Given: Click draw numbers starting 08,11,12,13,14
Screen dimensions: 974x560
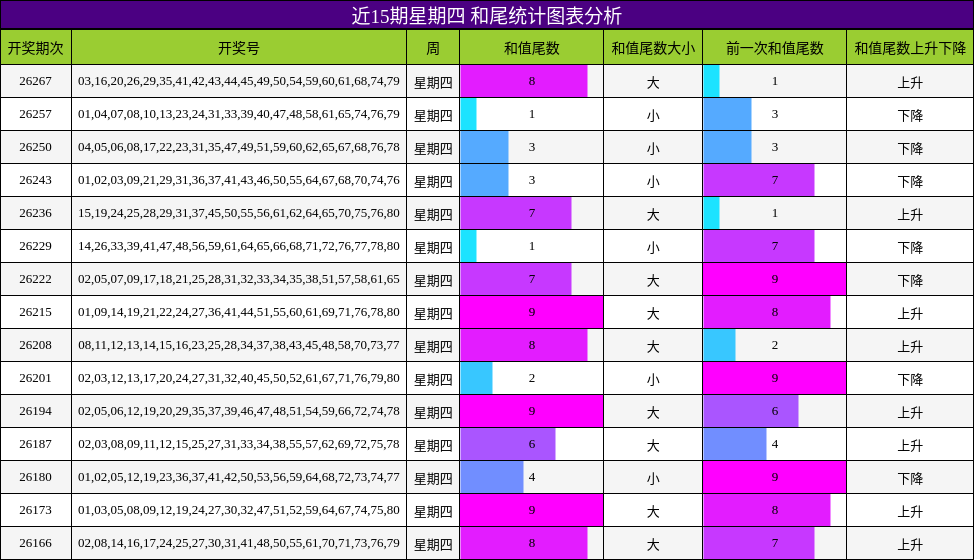Looking at the screenshot, I should click(239, 345).
